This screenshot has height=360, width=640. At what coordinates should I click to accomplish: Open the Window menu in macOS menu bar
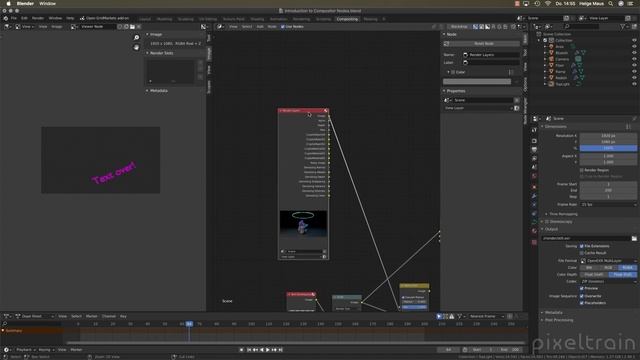coord(47,4)
